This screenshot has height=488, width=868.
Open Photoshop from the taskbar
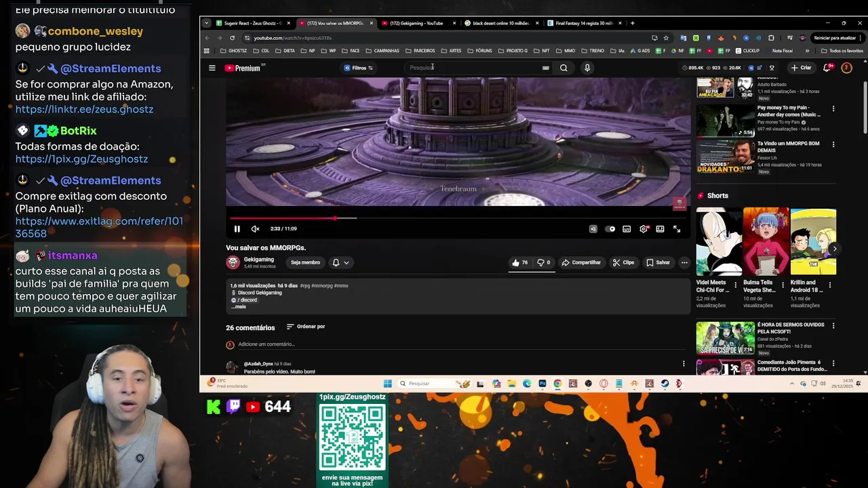pyautogui.click(x=542, y=384)
